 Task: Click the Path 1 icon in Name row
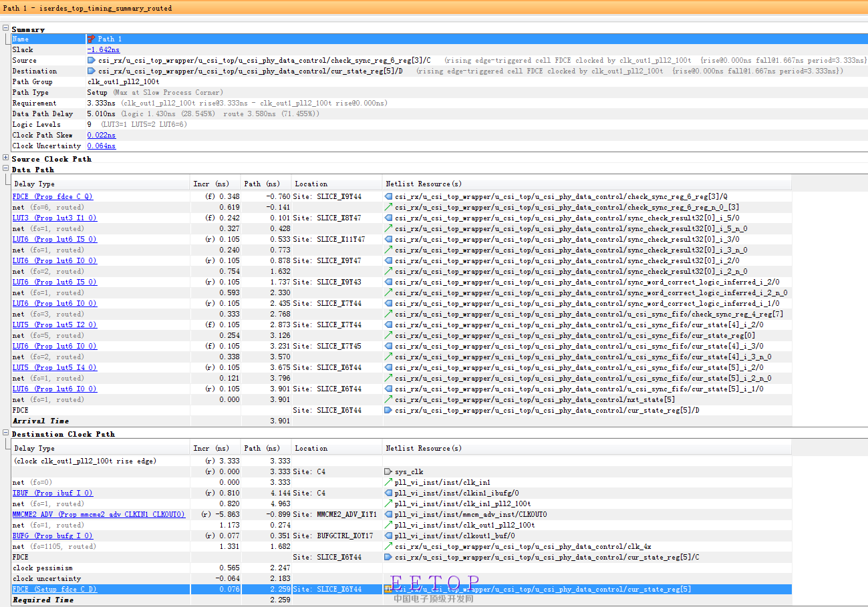point(92,39)
